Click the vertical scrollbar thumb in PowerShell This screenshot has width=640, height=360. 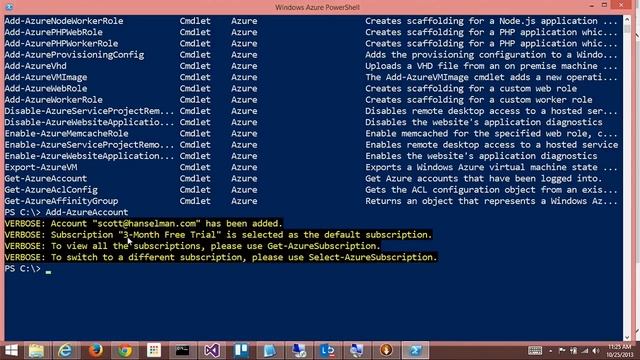(x=627, y=29)
